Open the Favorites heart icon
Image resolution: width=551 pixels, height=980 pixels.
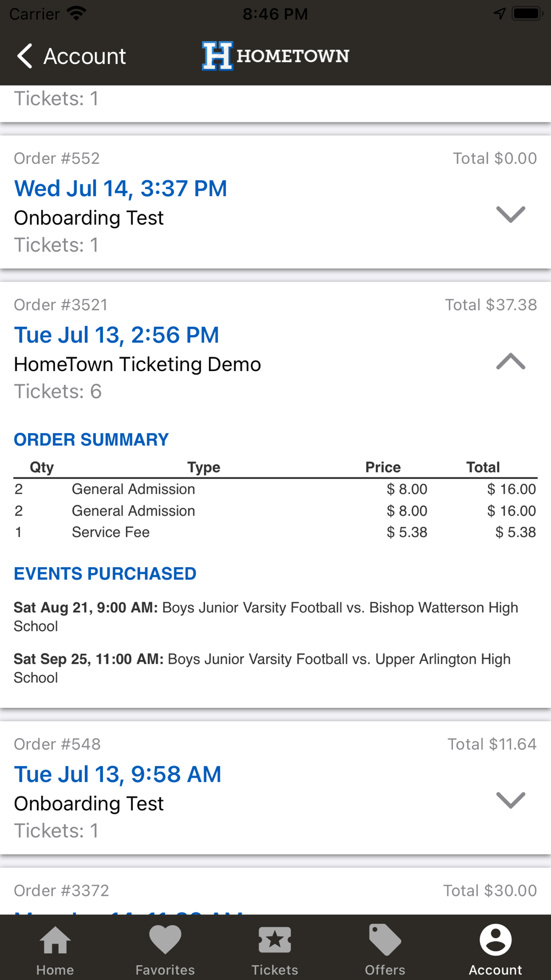165,940
